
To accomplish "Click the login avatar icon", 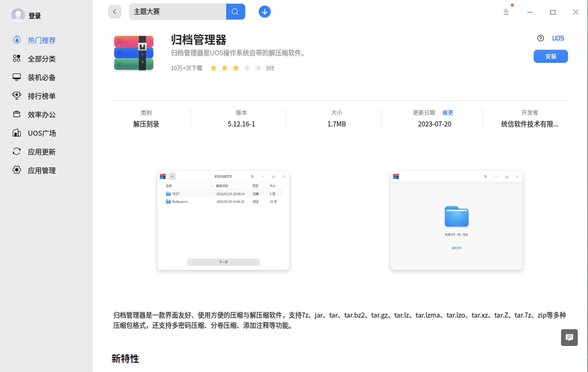I will point(18,15).
